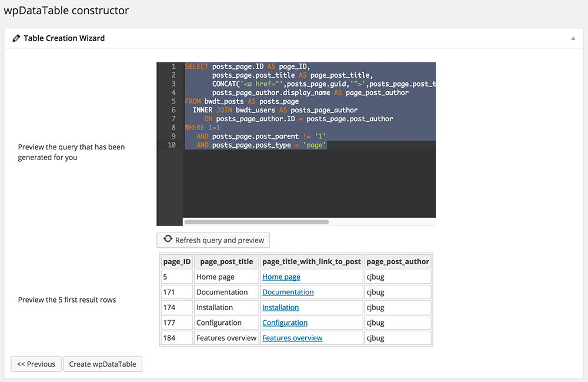Click cjbug author in the Configuration row
The image size is (588, 382).
click(x=398, y=323)
